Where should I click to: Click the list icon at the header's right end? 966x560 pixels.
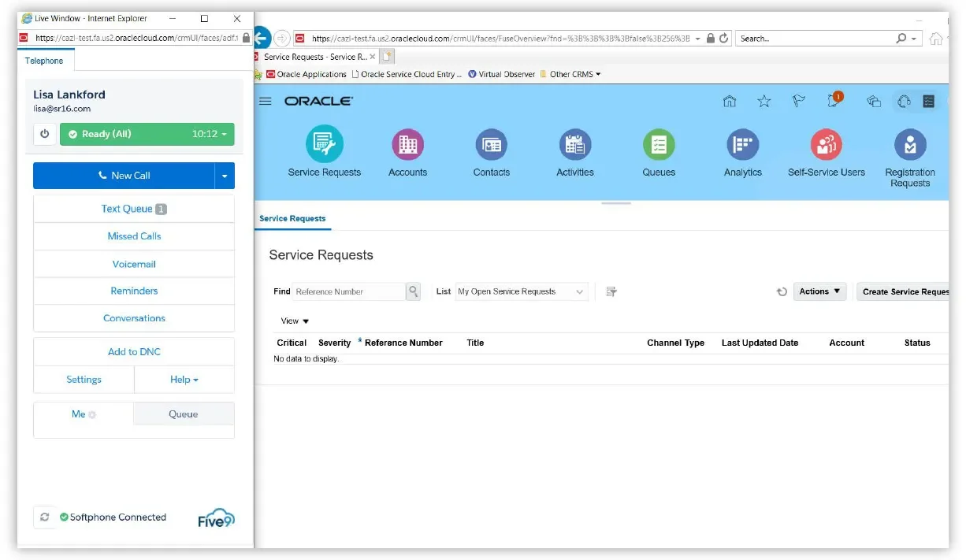click(x=929, y=101)
